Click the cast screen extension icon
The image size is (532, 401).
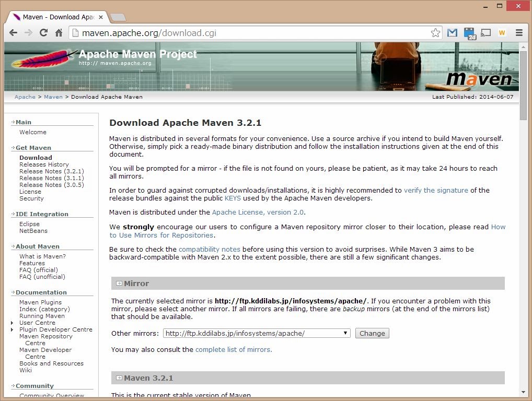point(486,33)
